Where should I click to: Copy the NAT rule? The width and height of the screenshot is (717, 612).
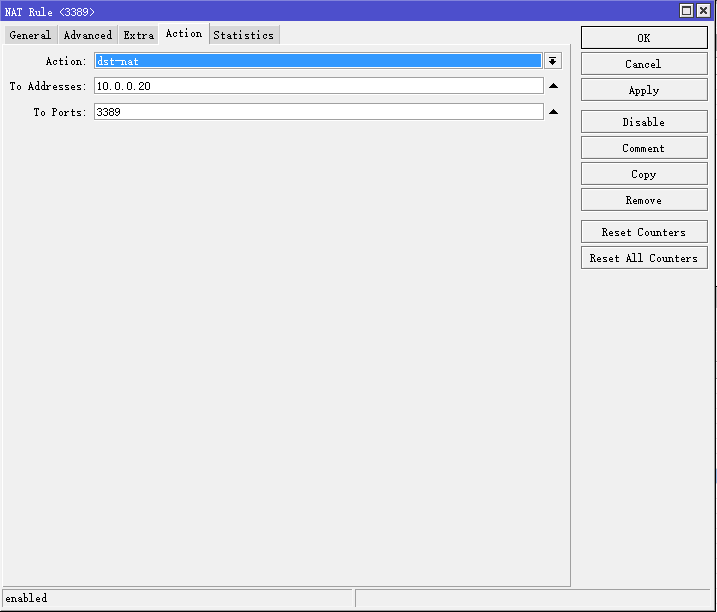[643, 174]
